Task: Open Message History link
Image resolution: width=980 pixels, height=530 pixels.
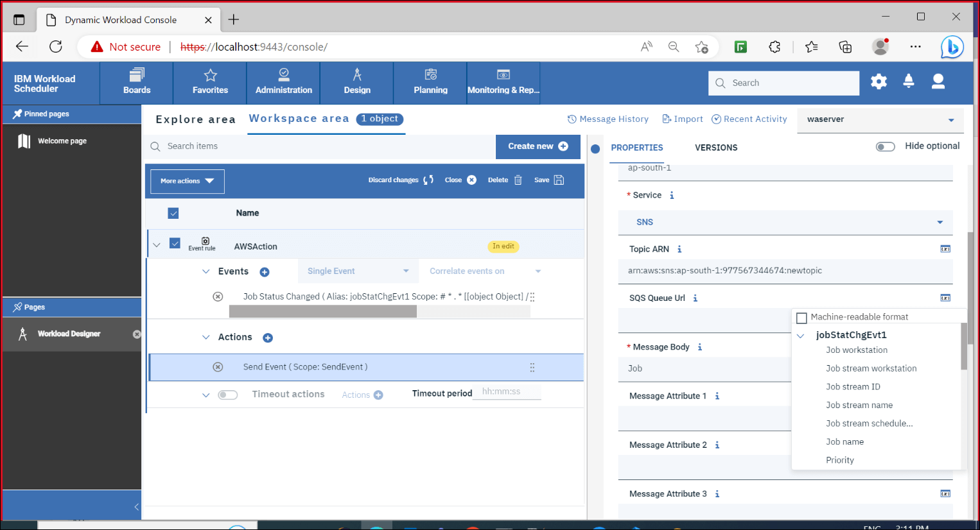Action: coord(608,119)
